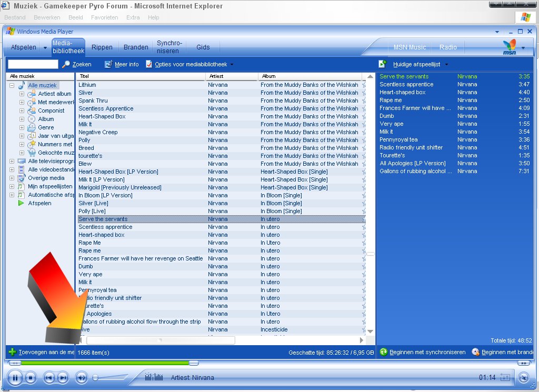
Task: Expand the Artiest album tree node
Action: pos(22,94)
